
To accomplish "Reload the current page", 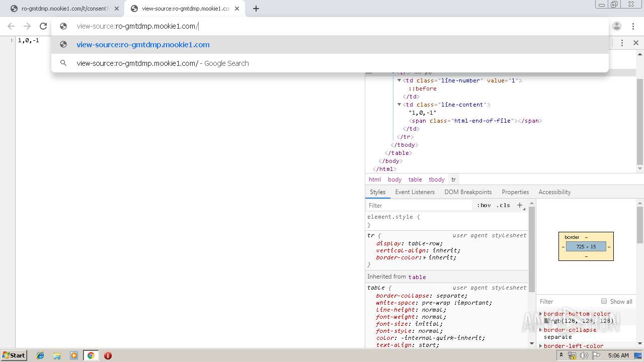I will tap(43, 26).
